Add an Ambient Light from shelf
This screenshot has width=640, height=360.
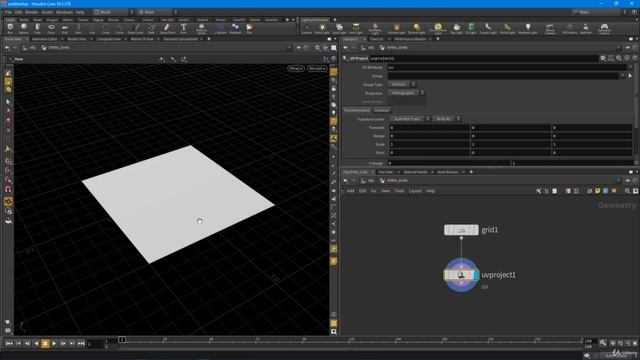527,29
